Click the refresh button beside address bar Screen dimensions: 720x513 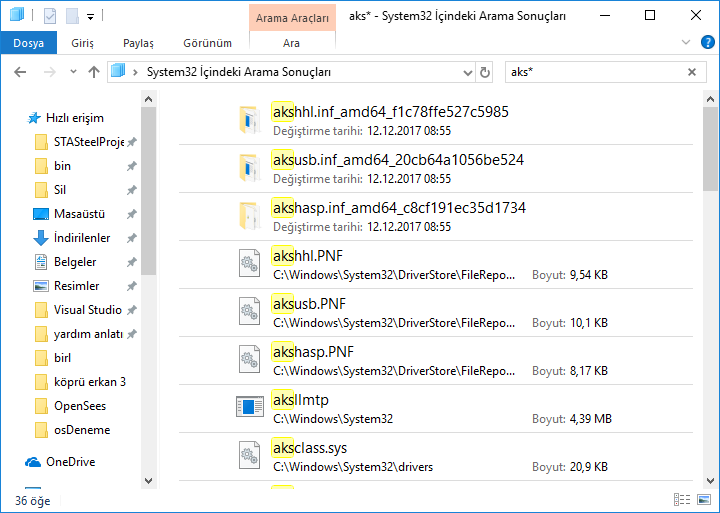pos(485,72)
